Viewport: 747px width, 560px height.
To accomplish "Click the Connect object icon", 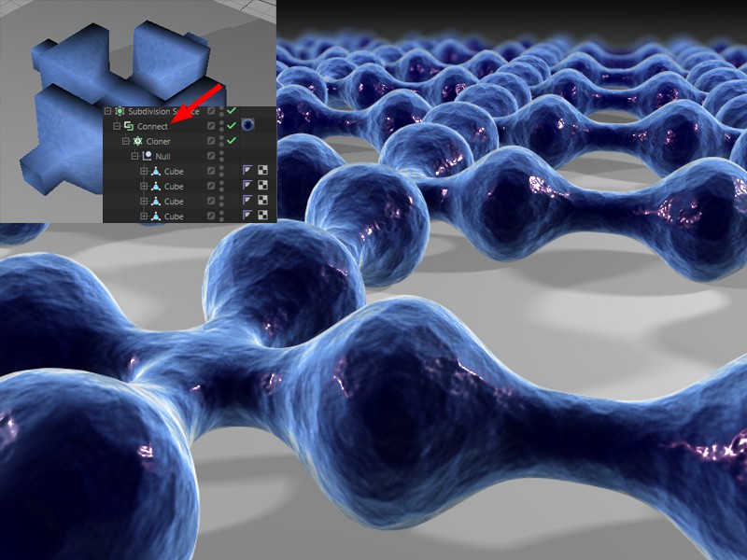I will pos(129,126).
